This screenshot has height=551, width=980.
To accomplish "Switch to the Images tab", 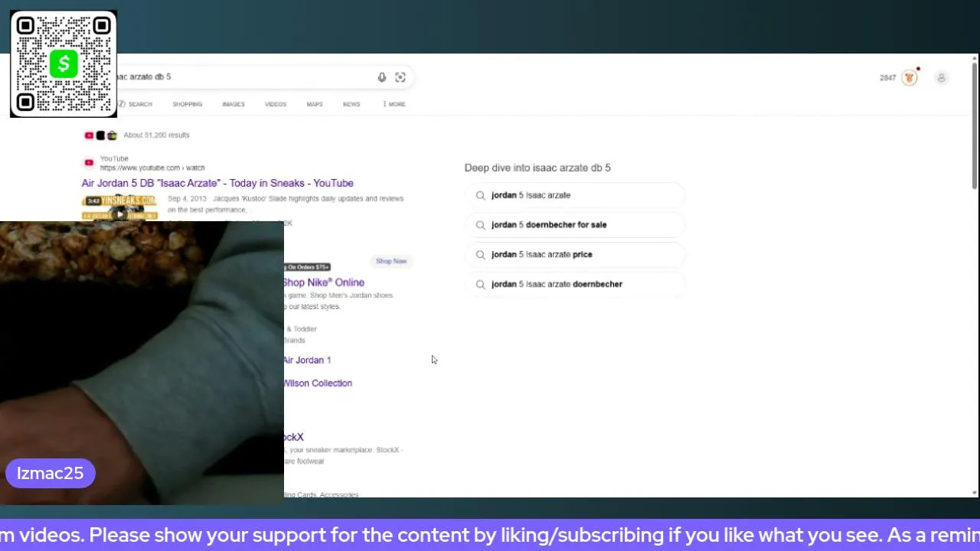I will tap(234, 104).
